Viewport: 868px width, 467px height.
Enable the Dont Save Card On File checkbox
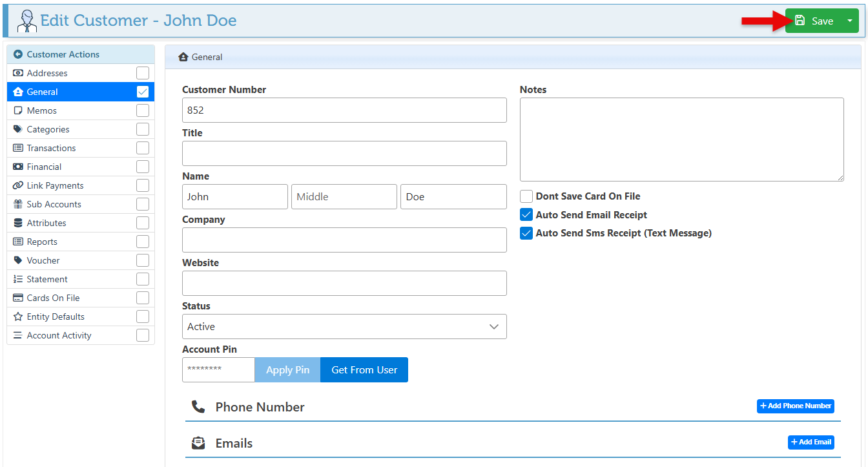[526, 196]
